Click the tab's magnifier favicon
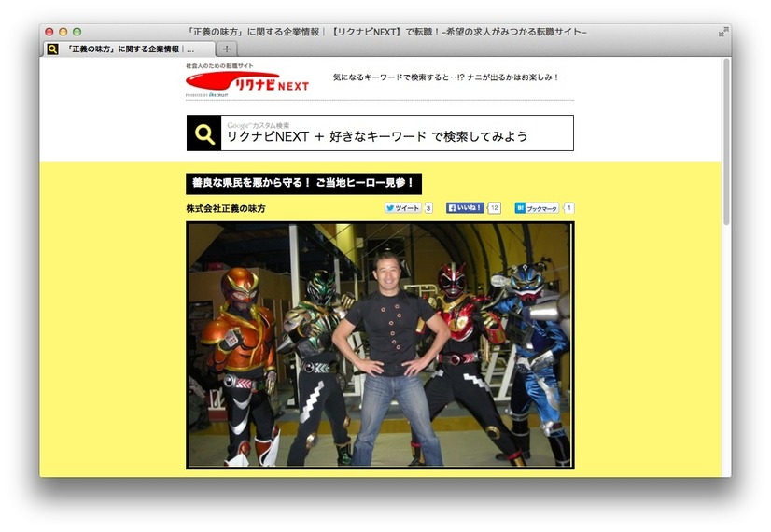The width and height of the screenshot is (771, 532). pos(52,49)
